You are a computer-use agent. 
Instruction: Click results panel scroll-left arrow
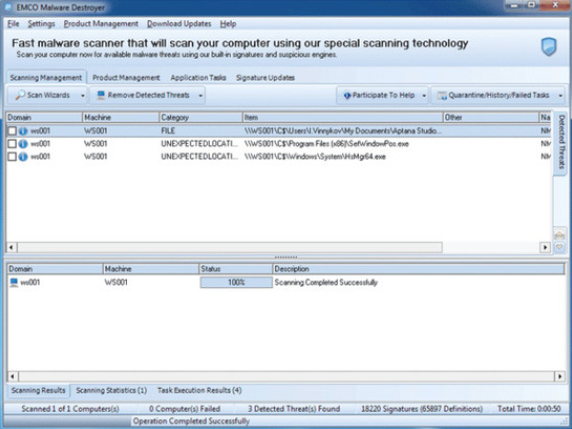tap(12, 376)
